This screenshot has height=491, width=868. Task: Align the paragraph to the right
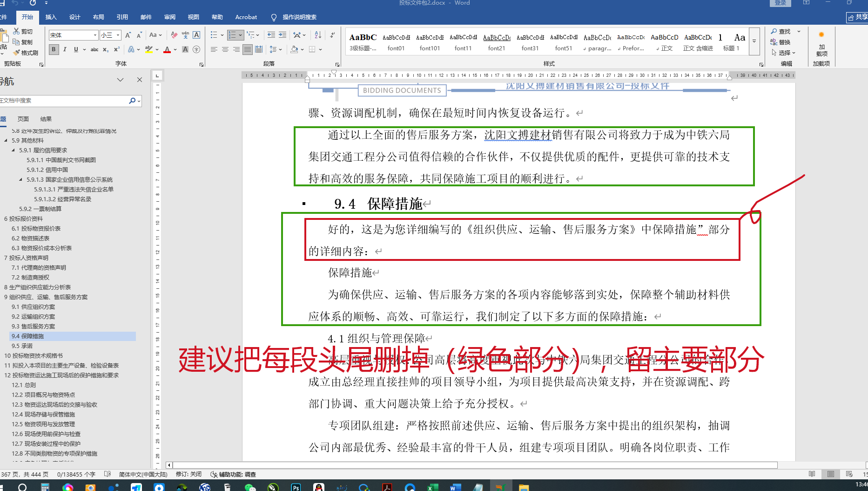[x=236, y=49]
